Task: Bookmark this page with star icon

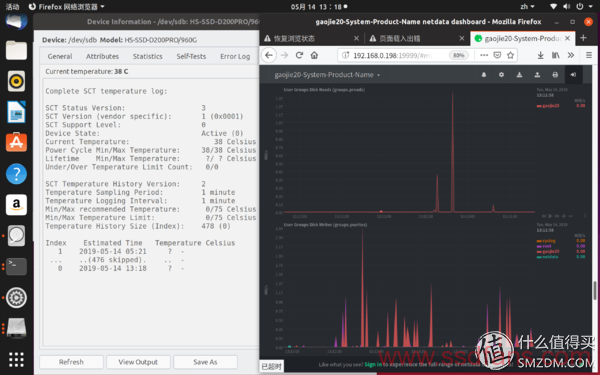Action: [x=510, y=55]
